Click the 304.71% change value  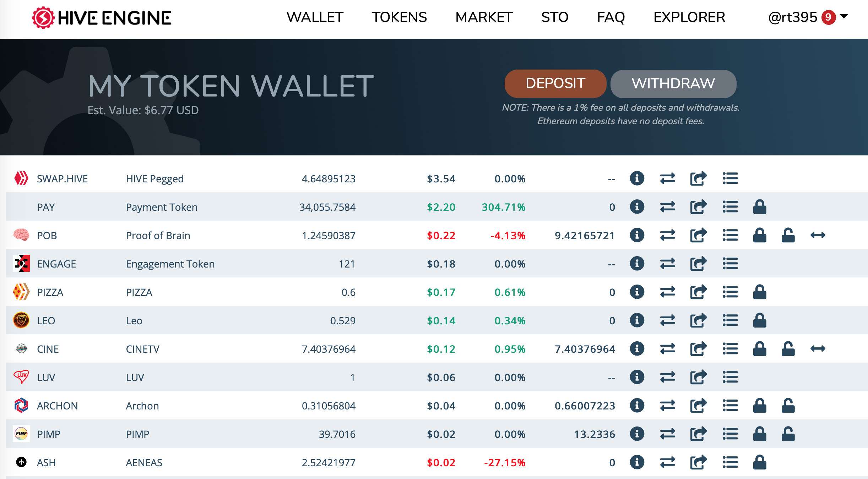point(504,207)
